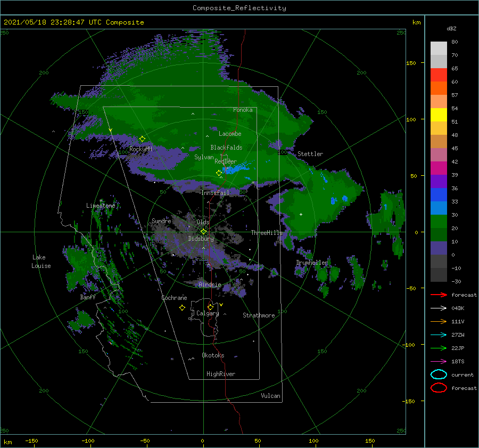Select the purple dBZ swatch near 36

pyautogui.click(x=439, y=181)
